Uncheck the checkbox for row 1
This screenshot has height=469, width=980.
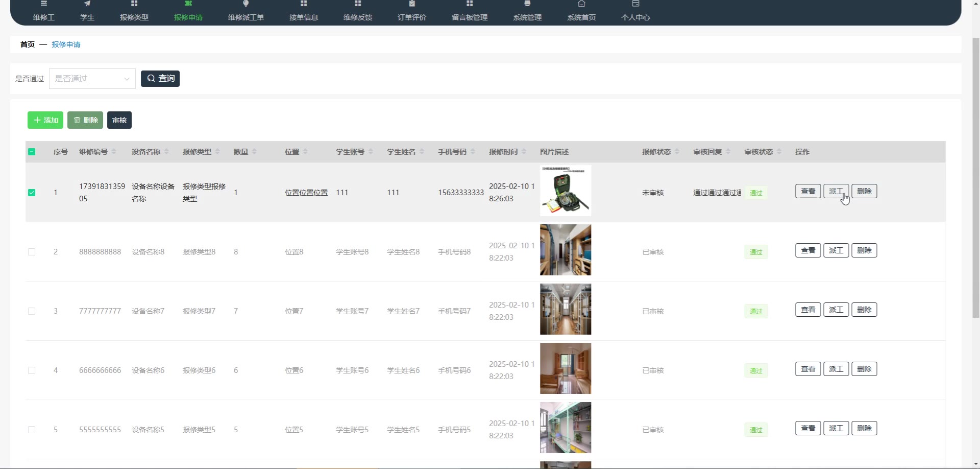(32, 193)
